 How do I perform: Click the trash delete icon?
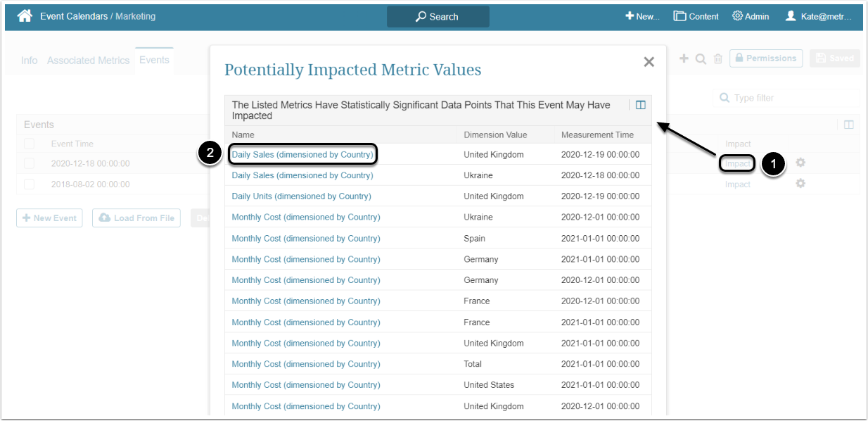click(718, 59)
